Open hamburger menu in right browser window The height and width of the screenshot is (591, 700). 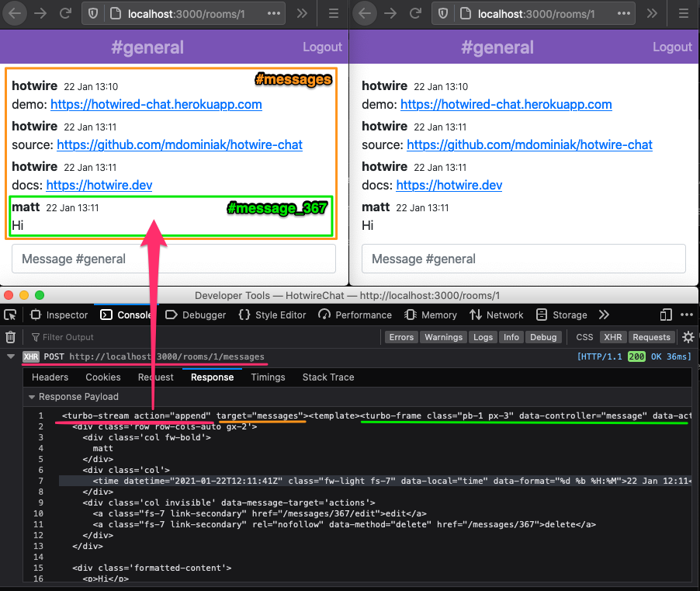684,13
